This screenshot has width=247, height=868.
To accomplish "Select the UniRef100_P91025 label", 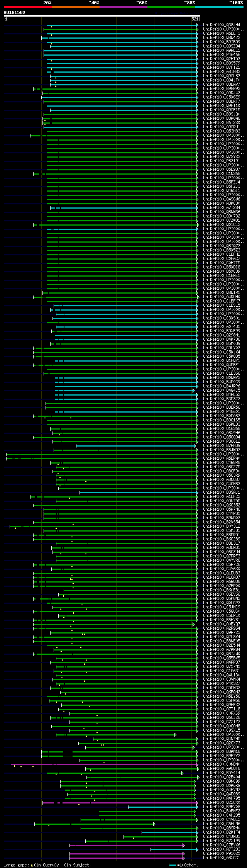I will coord(222,854).
